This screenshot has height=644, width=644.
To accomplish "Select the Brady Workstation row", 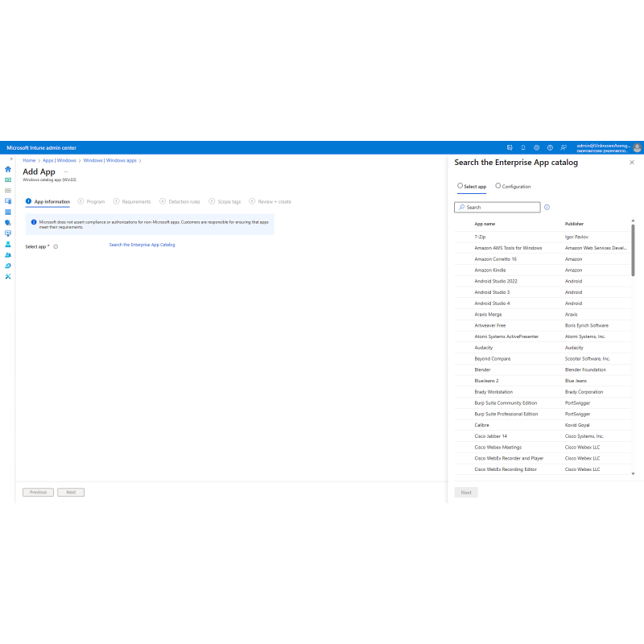I will point(542,392).
